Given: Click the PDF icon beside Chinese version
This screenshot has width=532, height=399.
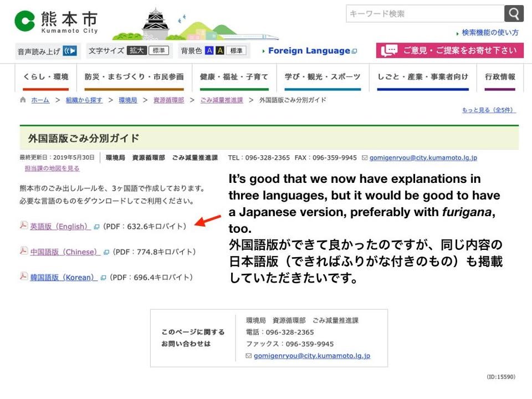Looking at the screenshot, I should tap(24, 251).
